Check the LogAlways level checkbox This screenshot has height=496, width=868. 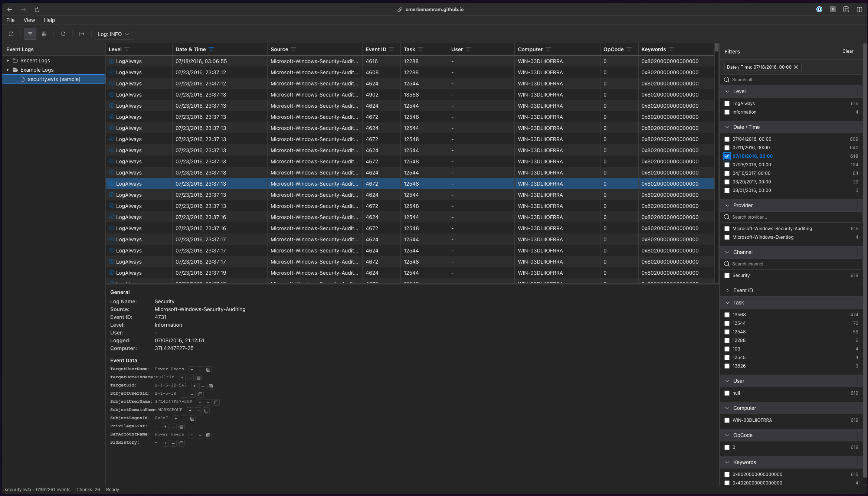727,104
